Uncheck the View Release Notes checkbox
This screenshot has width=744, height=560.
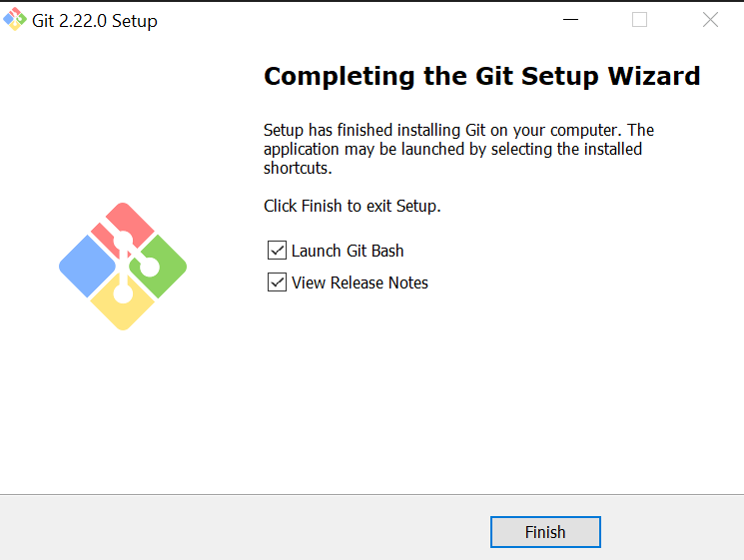pyautogui.click(x=277, y=282)
